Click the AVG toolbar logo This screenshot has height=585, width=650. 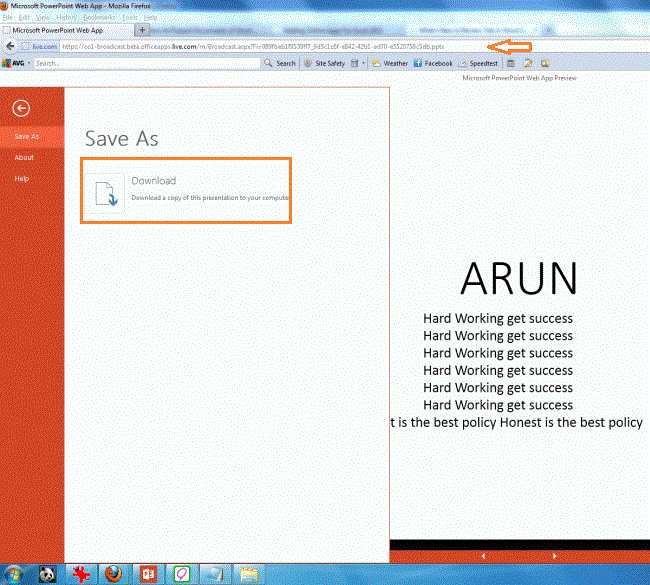point(13,63)
